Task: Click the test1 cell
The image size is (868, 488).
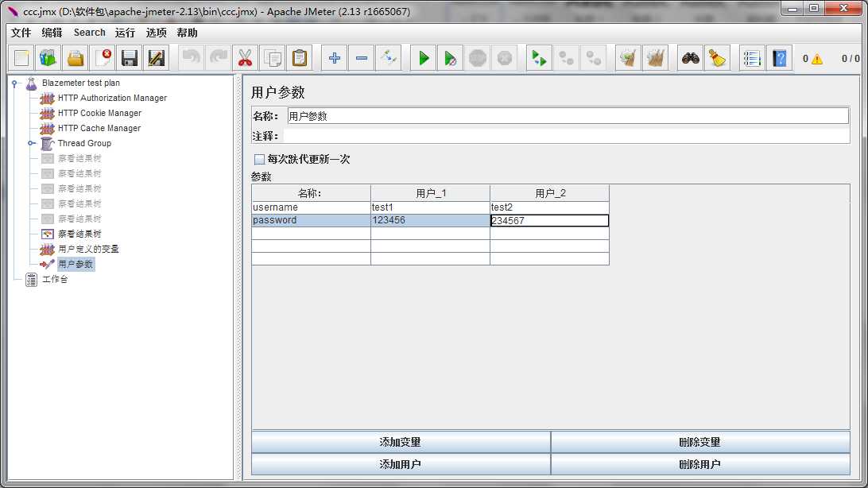Action: click(x=430, y=207)
